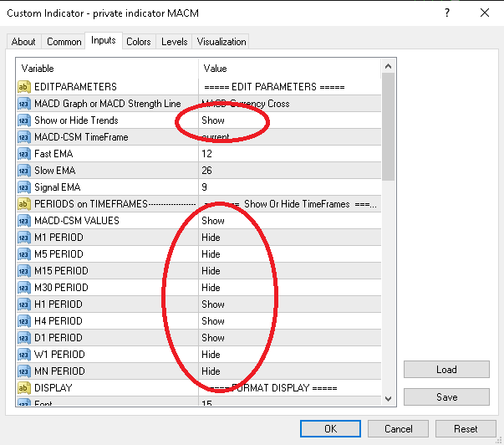Screen dimensions: 504x445
Task: Open the Visualization tab
Action: click(x=221, y=42)
